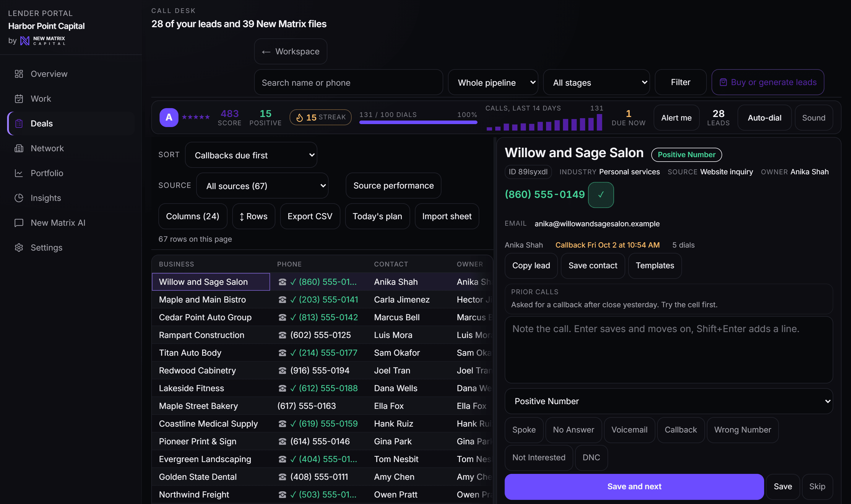Click the Work calendar icon
The width and height of the screenshot is (851, 504).
pyautogui.click(x=19, y=98)
